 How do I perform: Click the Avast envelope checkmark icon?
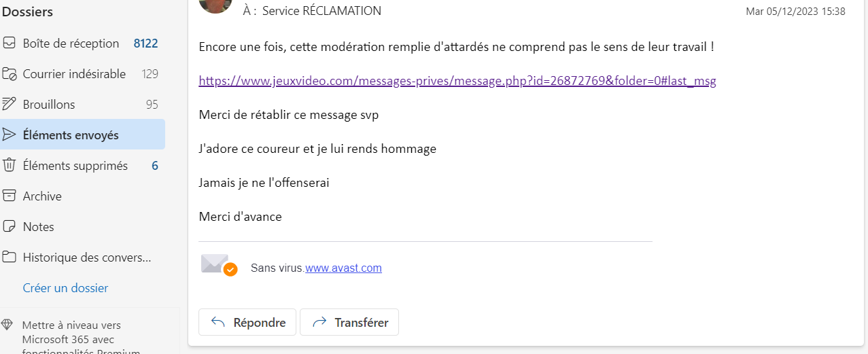[219, 265]
